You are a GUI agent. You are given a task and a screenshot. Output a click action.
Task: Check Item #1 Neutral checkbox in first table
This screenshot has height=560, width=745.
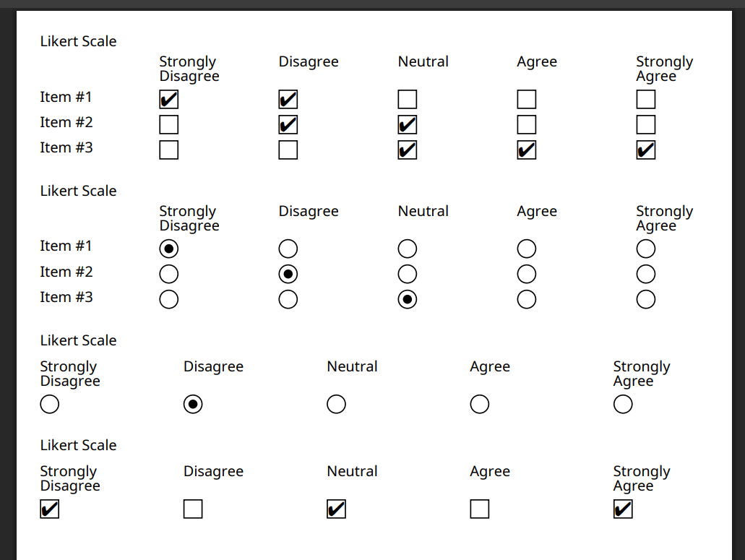click(407, 100)
